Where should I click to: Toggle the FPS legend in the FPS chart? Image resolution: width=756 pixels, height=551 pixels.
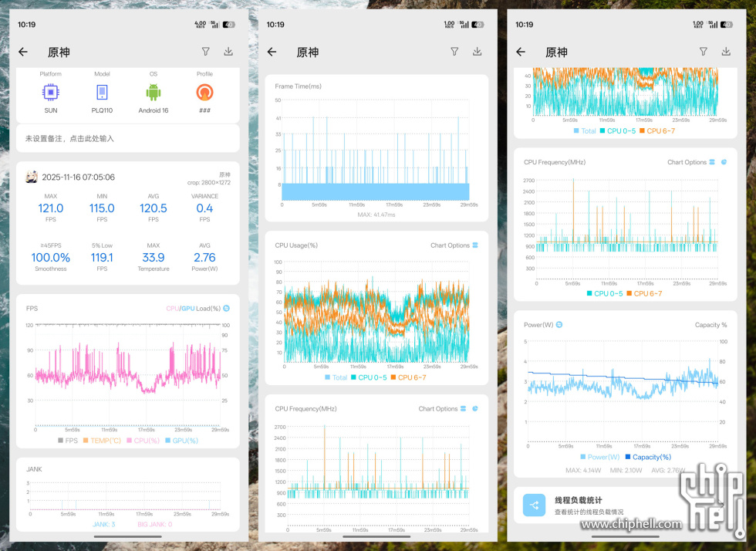point(68,441)
